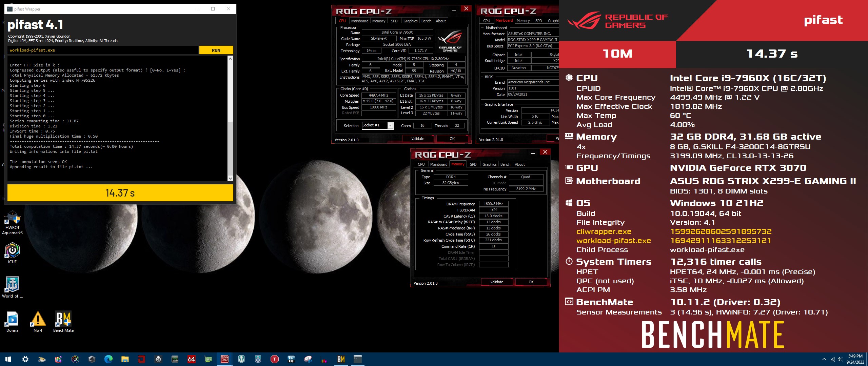Open the green graphics card taskbar icon

pos(208,359)
